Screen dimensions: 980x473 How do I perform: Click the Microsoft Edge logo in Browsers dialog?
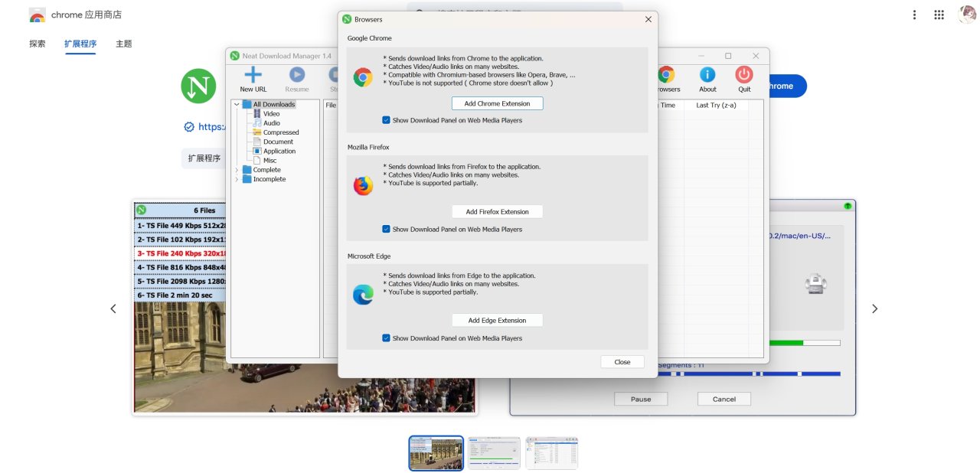363,295
